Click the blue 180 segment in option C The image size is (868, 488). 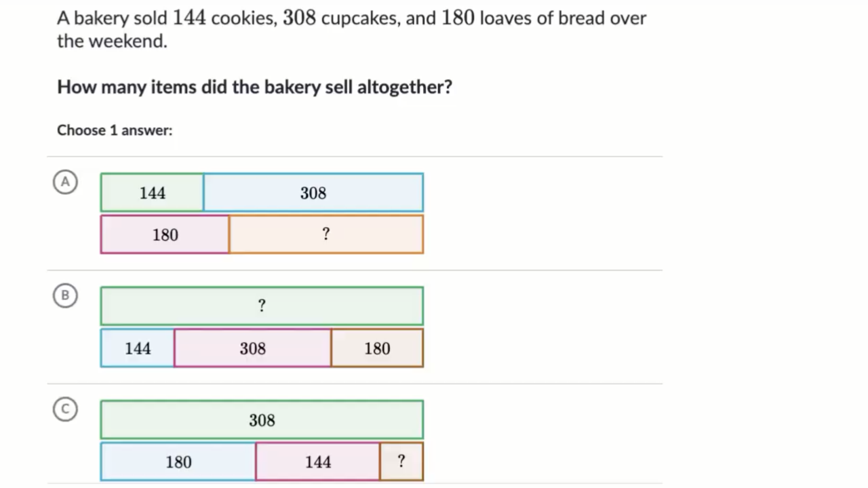coord(178,462)
